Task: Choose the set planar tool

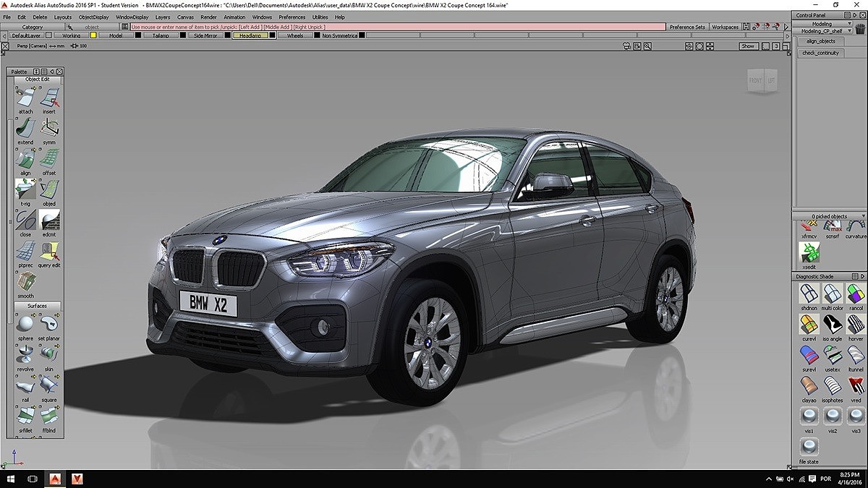Action: pos(49,322)
